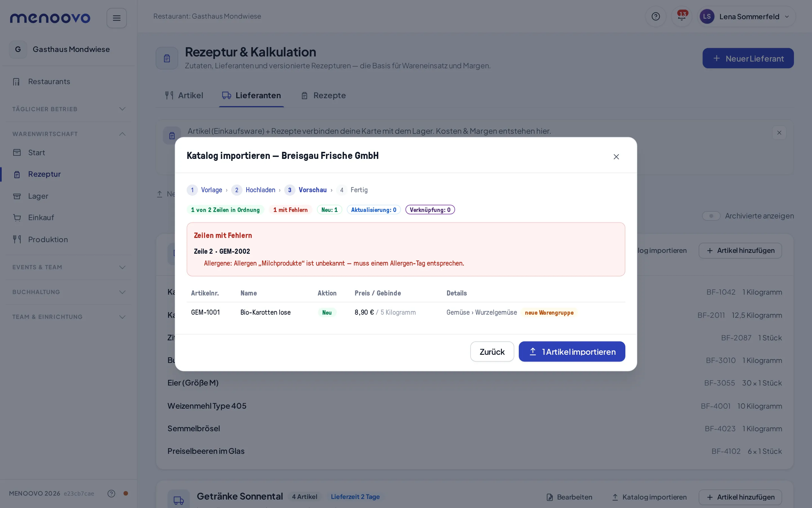Click the Getränke Sonnental truck icon
This screenshot has height=508, width=812.
point(178,500)
